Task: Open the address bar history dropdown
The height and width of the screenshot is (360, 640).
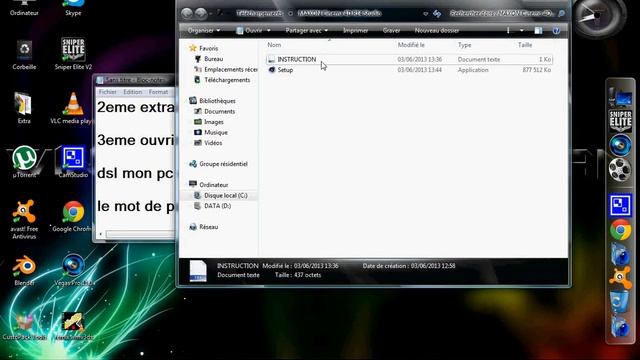Action: point(426,14)
